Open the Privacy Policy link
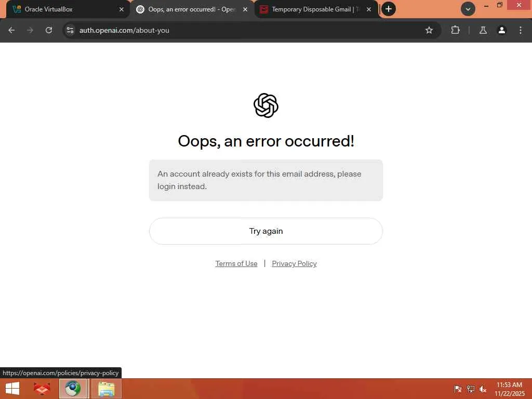The height and width of the screenshot is (399, 532). point(294,263)
